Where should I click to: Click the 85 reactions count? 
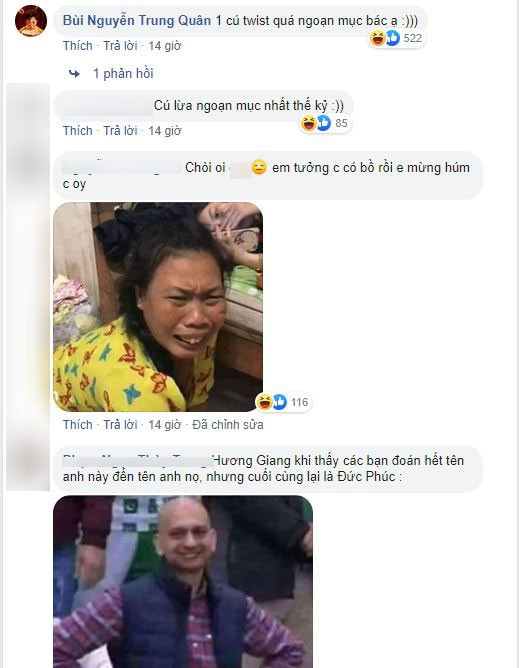[x=341, y=123]
